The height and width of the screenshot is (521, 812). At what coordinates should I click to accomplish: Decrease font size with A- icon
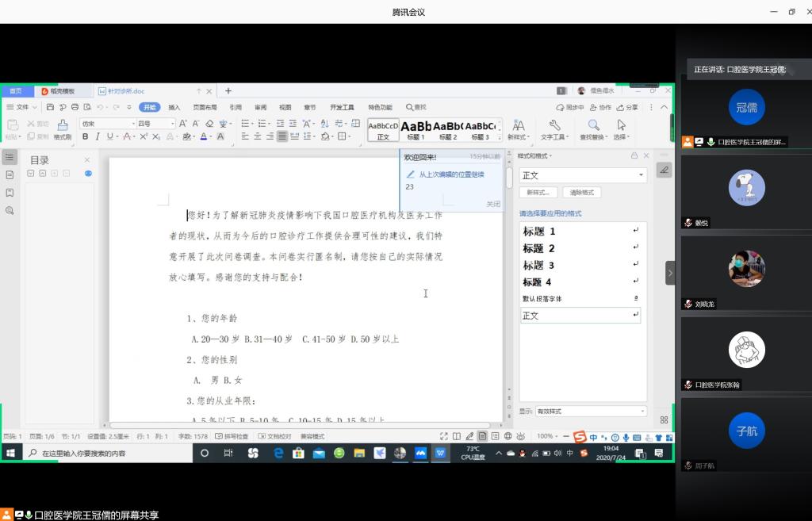pyautogui.click(x=196, y=123)
